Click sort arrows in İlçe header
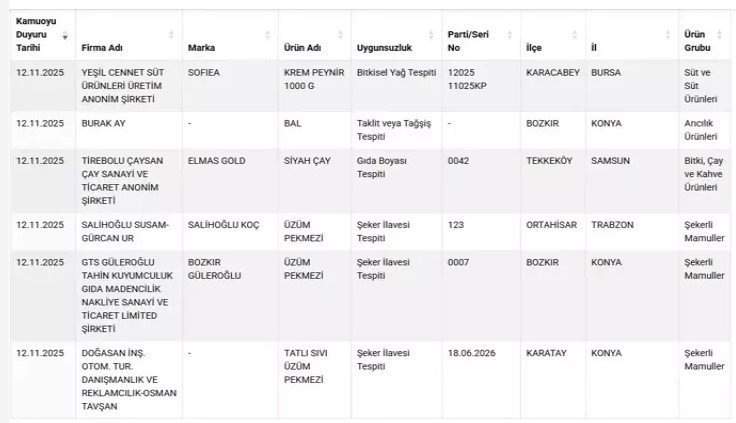The height and width of the screenshot is (423, 736). point(575,35)
